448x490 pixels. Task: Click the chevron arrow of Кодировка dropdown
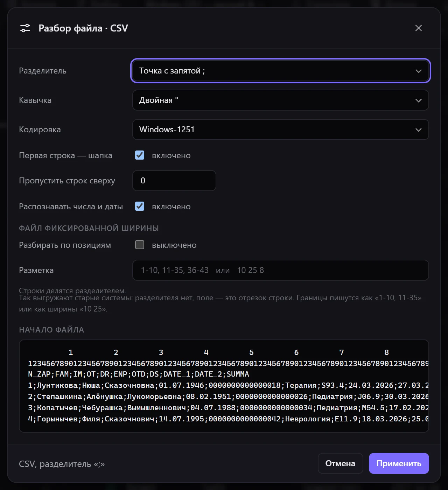point(419,130)
